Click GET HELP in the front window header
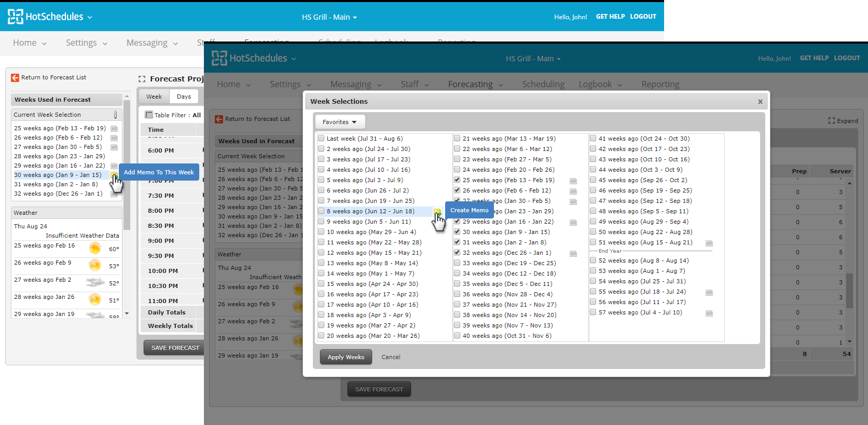This screenshot has width=868, height=425. [x=814, y=58]
